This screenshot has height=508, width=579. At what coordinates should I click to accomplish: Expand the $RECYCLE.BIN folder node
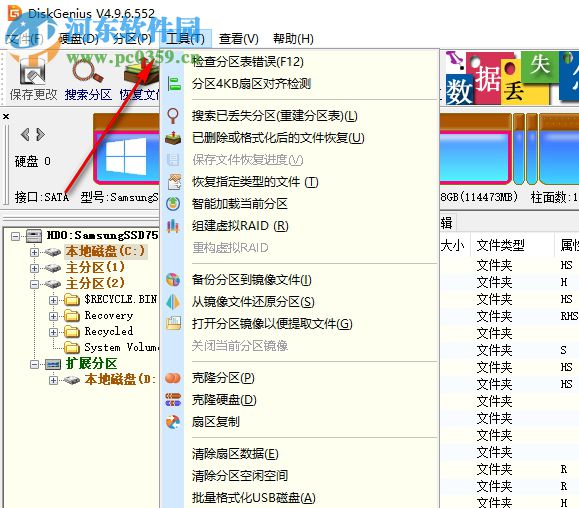tap(54, 300)
